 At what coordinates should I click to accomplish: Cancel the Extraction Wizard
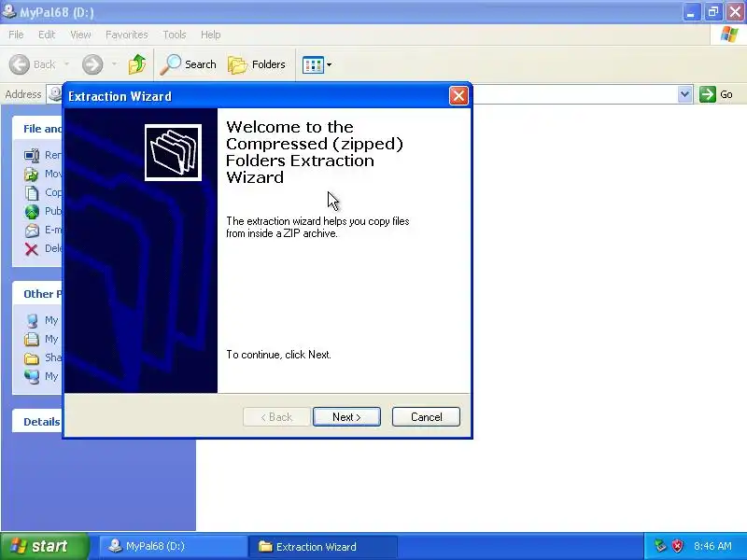[426, 416]
